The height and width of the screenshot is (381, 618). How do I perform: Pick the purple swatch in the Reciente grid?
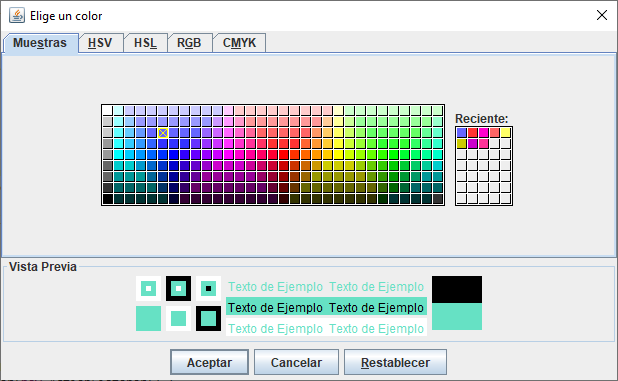[473, 144]
